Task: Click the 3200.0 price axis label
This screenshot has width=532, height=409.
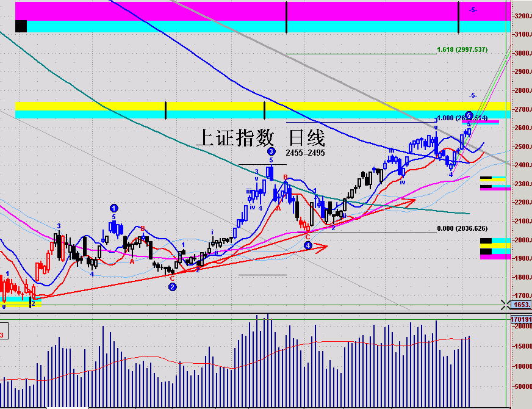Action: click(x=522, y=16)
